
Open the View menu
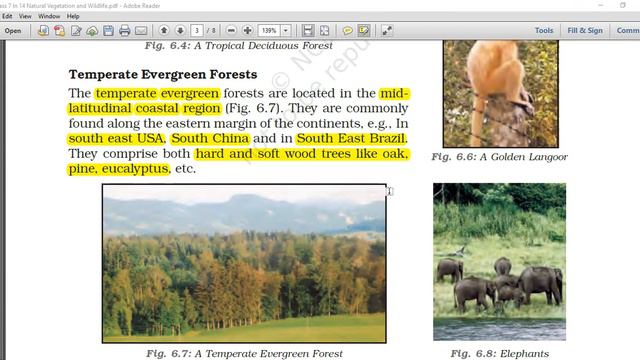[25, 16]
